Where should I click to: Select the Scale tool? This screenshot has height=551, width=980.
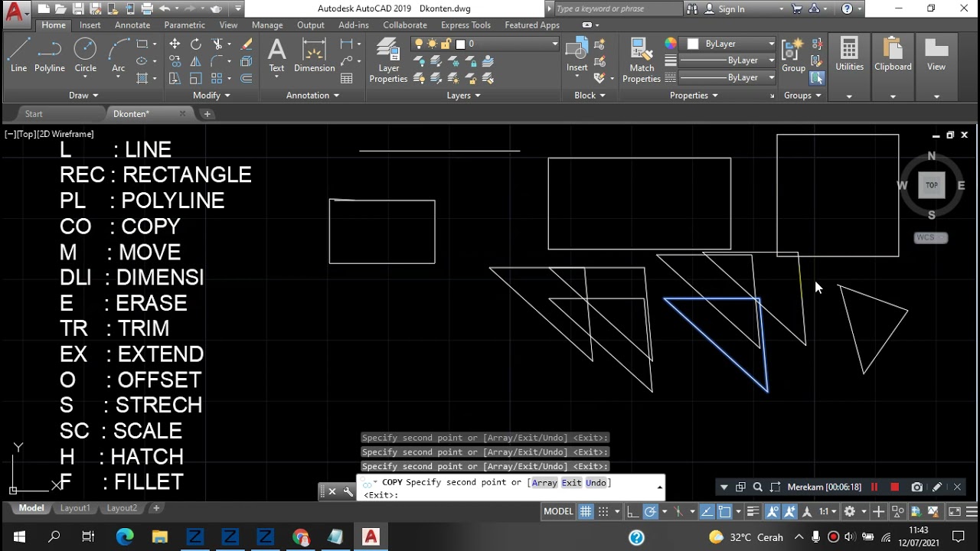click(x=196, y=78)
